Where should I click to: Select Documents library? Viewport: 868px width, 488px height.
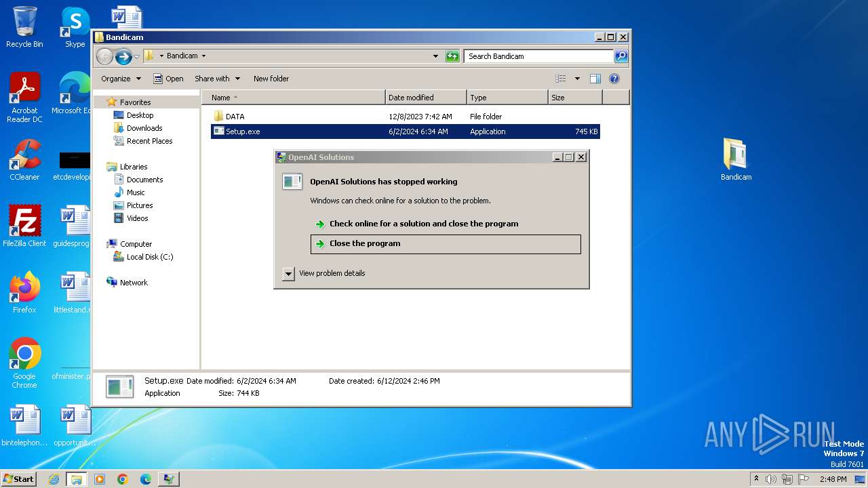point(144,180)
